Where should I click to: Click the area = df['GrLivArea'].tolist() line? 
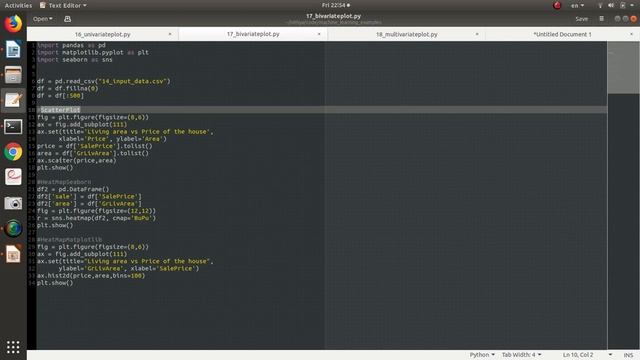coord(93,153)
